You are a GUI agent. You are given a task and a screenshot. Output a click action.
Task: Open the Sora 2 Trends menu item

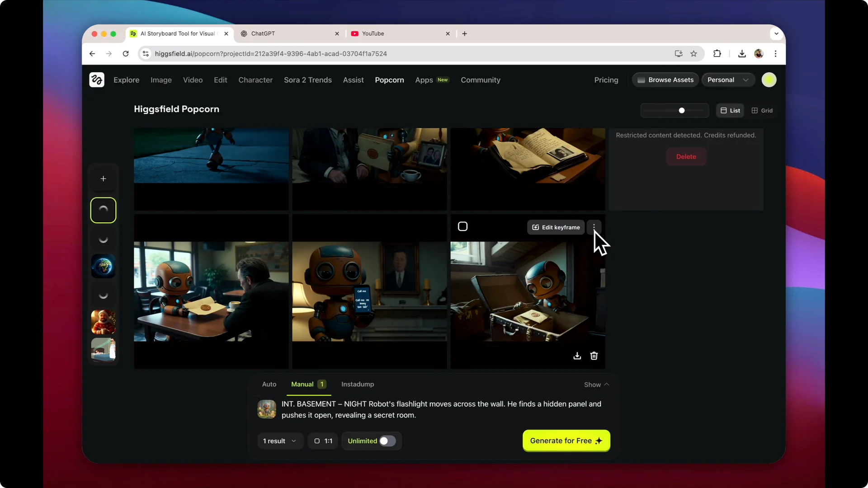click(307, 80)
